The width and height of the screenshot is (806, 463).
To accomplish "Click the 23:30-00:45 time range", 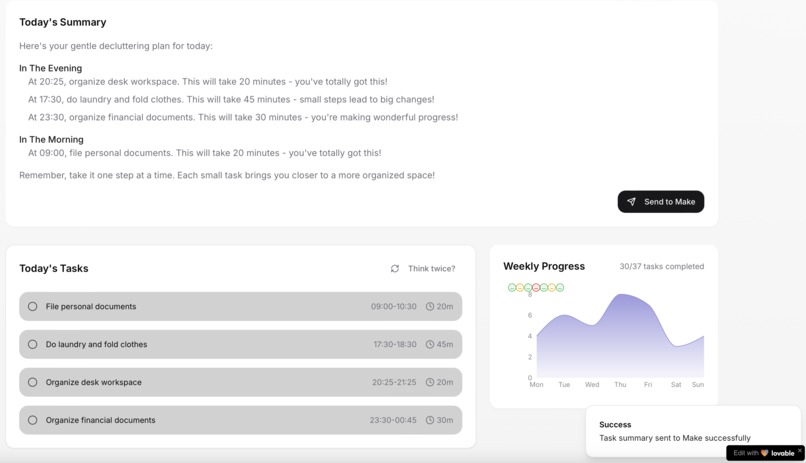I will pos(393,420).
